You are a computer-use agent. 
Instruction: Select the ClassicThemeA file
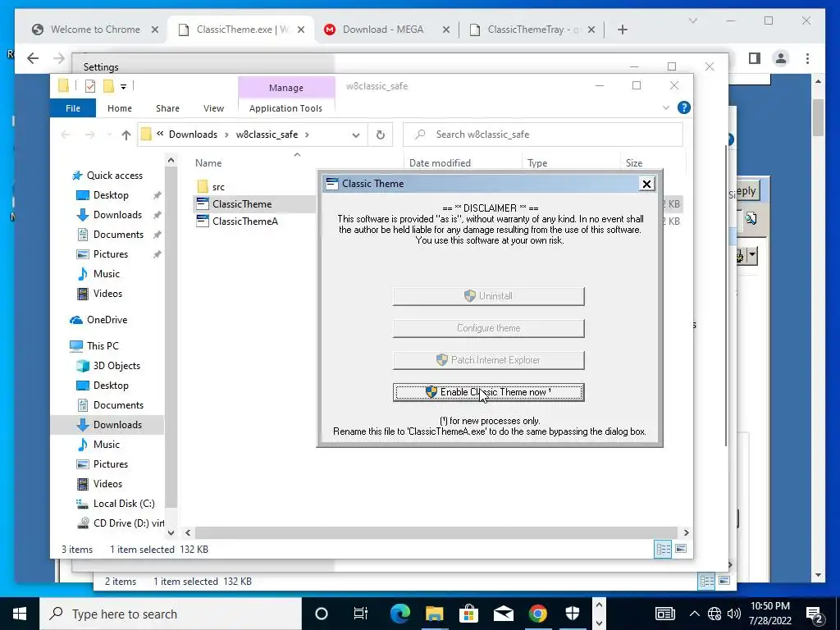click(245, 221)
